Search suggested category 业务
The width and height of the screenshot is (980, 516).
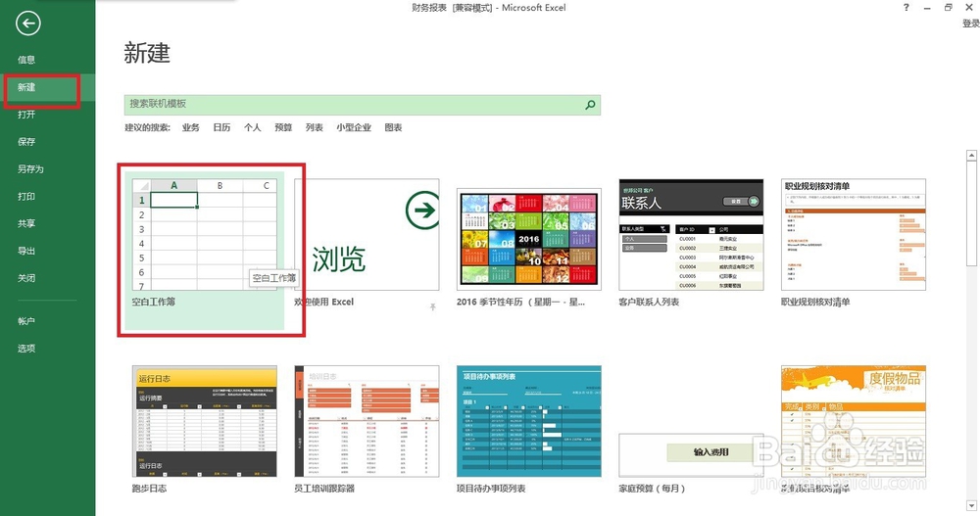[x=191, y=127]
